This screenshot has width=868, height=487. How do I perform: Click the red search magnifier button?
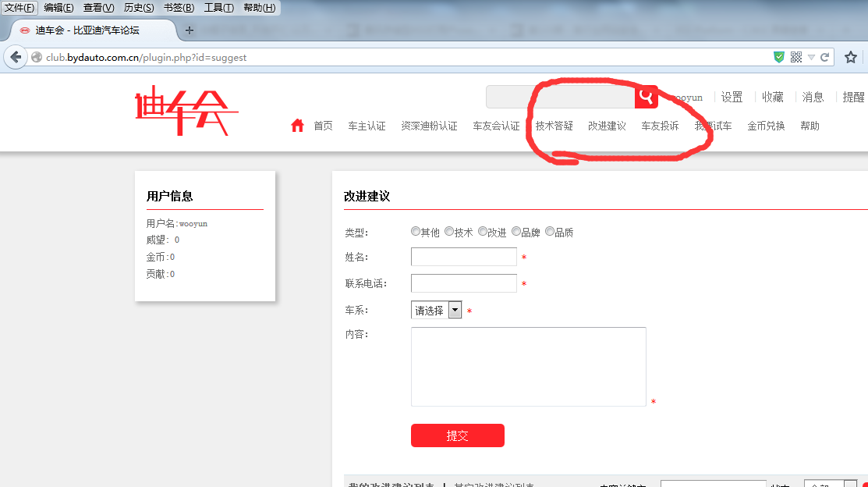click(646, 97)
